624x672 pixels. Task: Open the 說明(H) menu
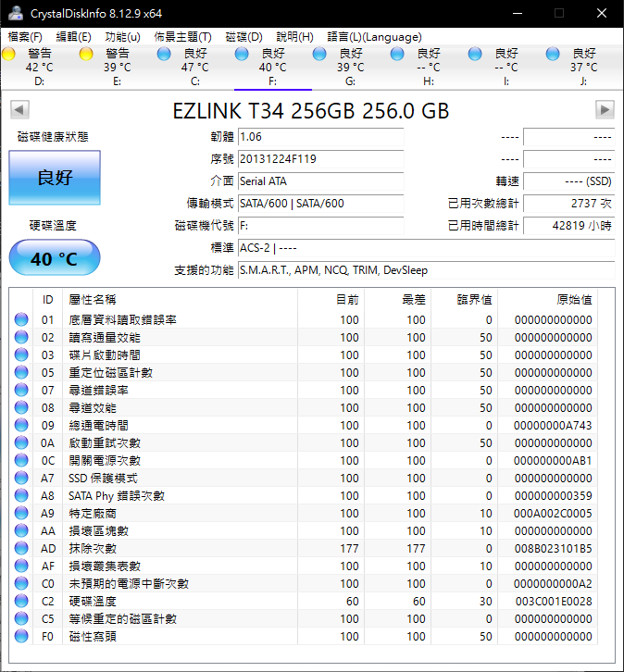pos(294,37)
